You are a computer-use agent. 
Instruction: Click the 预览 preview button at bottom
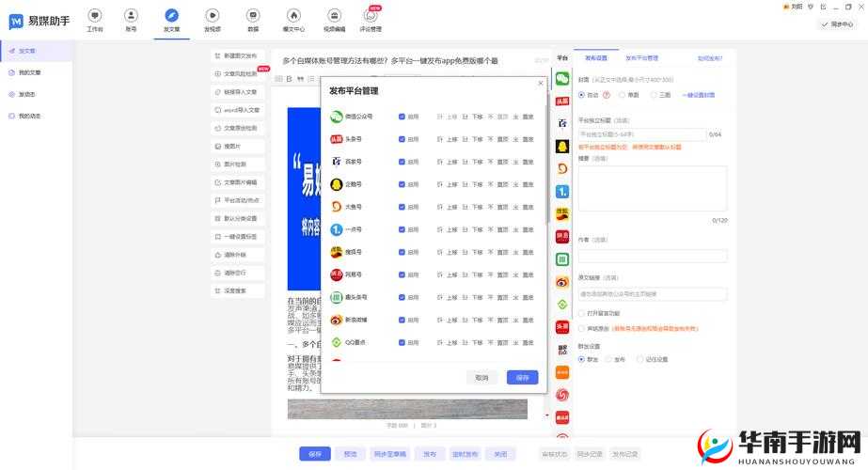pos(351,454)
